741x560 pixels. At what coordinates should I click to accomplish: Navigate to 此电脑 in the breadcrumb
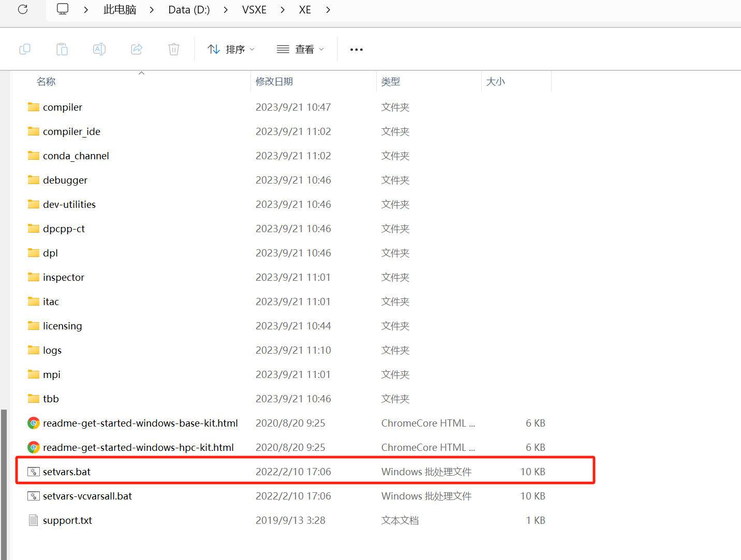(119, 9)
